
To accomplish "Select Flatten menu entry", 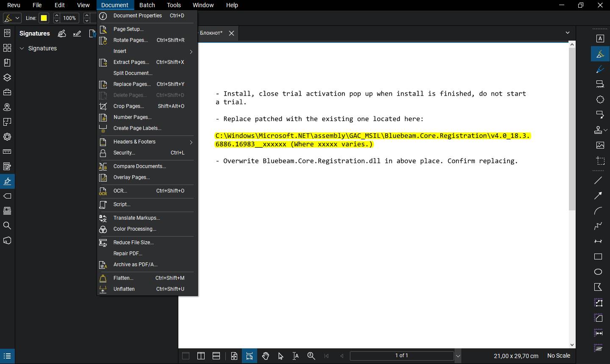I will pos(147,278).
